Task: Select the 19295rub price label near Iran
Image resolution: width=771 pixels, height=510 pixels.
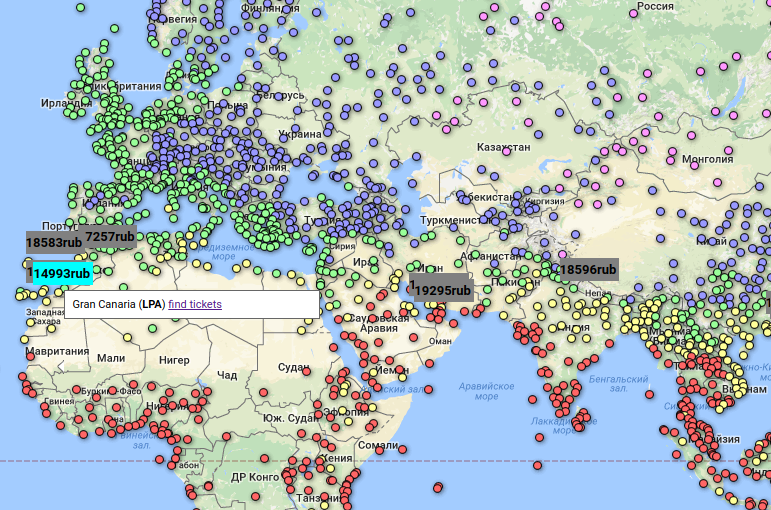Action: tap(442, 289)
